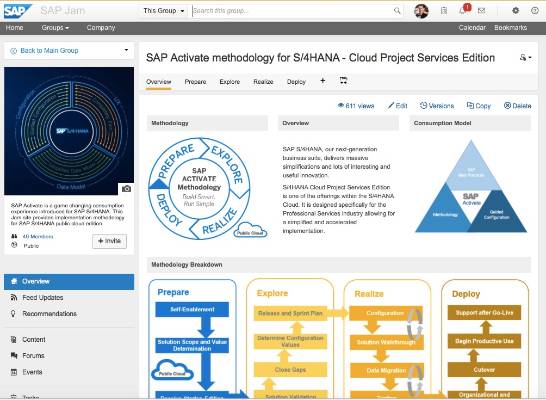This screenshot has width=546, height=400.
Task: Switch to the Explore tab
Action: click(x=229, y=82)
